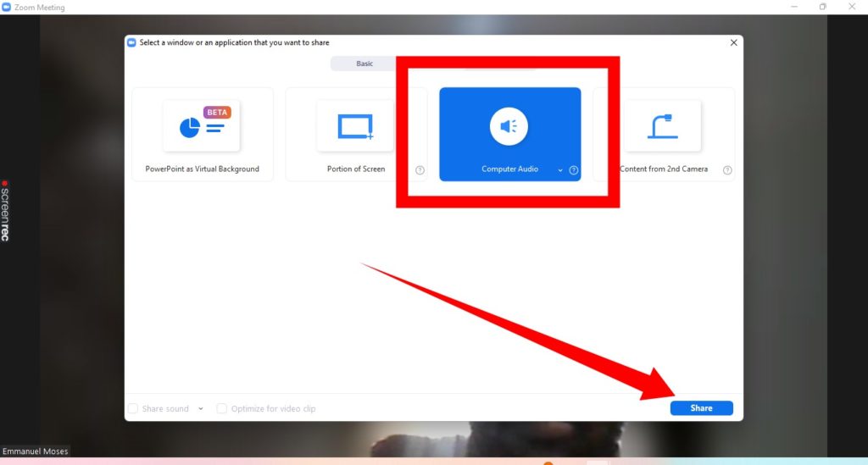Image resolution: width=868 pixels, height=465 pixels.
Task: Select the Computer Audio sharing option
Action: (509, 135)
